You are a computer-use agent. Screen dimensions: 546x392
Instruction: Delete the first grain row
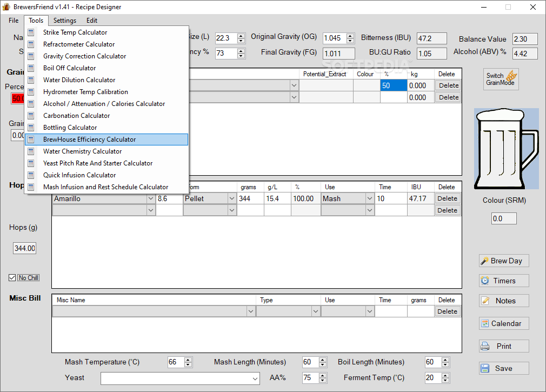[449, 85]
